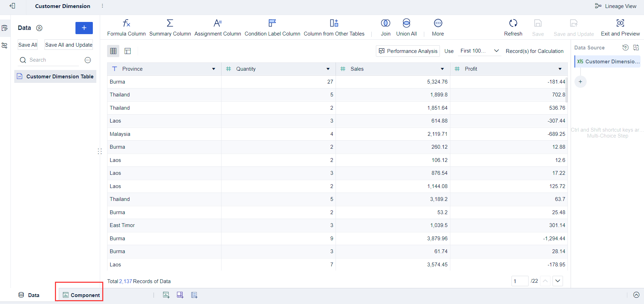
Task: Click the Save All and Update button
Action: (x=69, y=45)
